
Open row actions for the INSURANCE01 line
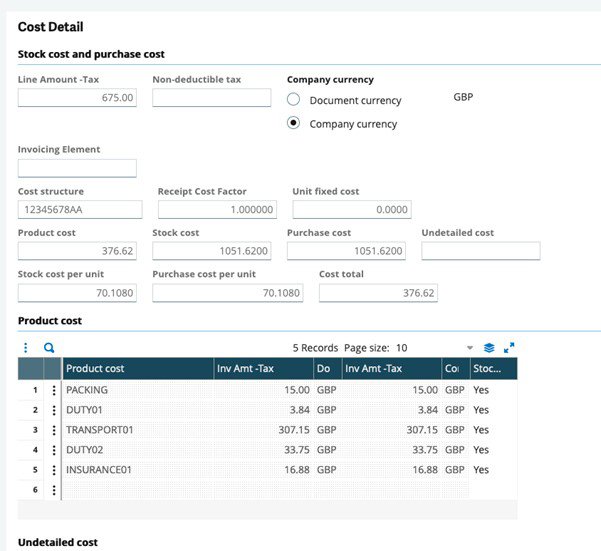[54, 470]
